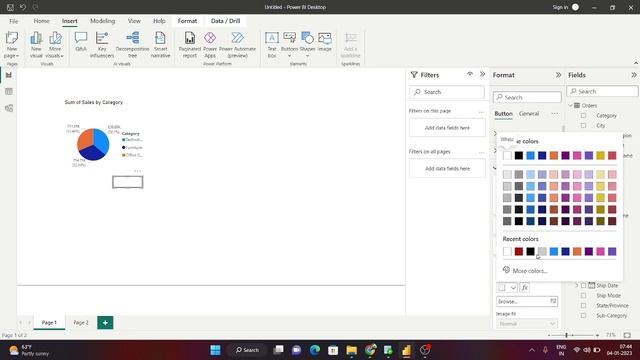The height and width of the screenshot is (360, 640).
Task: Open Windows Start menu
Action: point(215,350)
